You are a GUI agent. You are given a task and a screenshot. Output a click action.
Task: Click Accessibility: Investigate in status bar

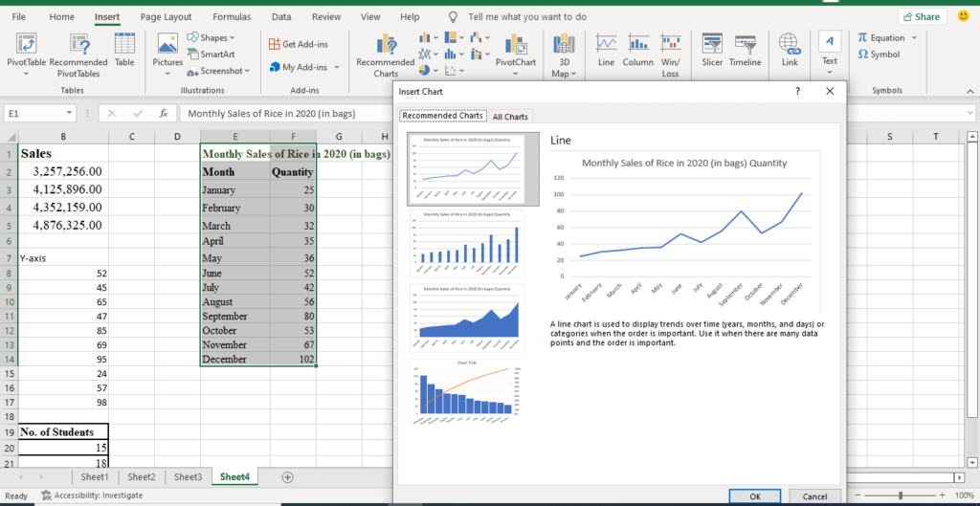click(92, 495)
